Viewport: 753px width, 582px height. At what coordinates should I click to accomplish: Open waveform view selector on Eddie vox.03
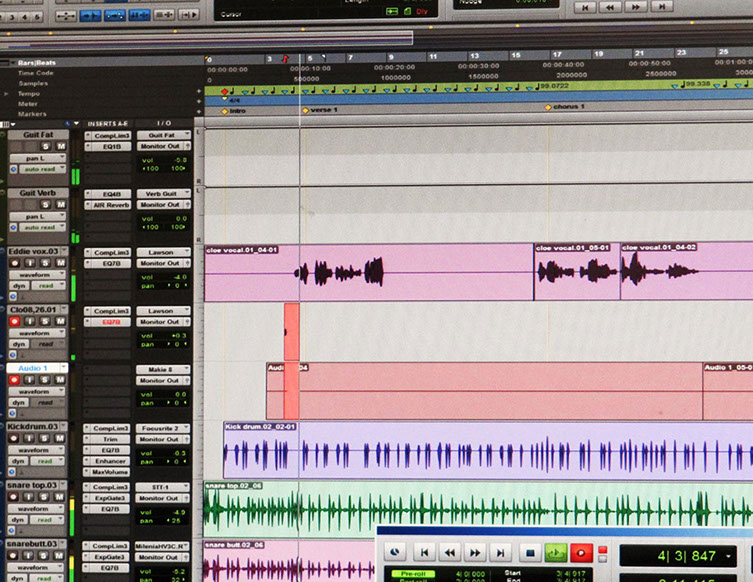(x=38, y=275)
